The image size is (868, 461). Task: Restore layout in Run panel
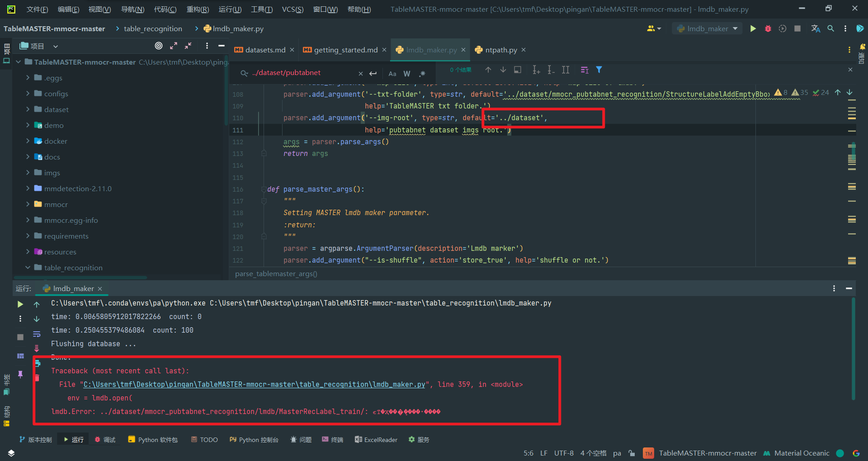20,356
